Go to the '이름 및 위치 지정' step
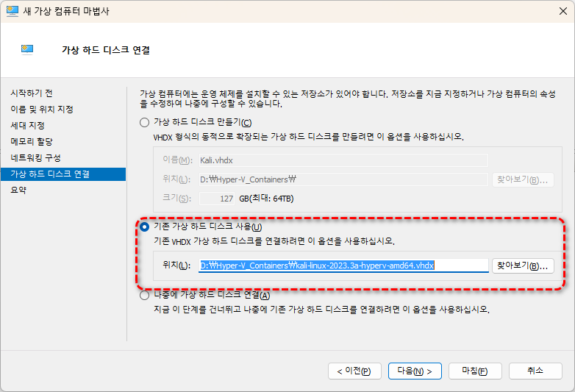Viewport: 575px width, 392px height. (x=42, y=110)
